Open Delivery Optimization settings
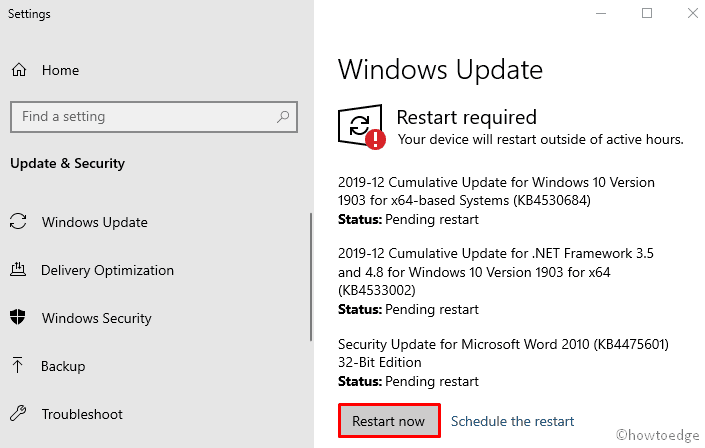 [107, 270]
